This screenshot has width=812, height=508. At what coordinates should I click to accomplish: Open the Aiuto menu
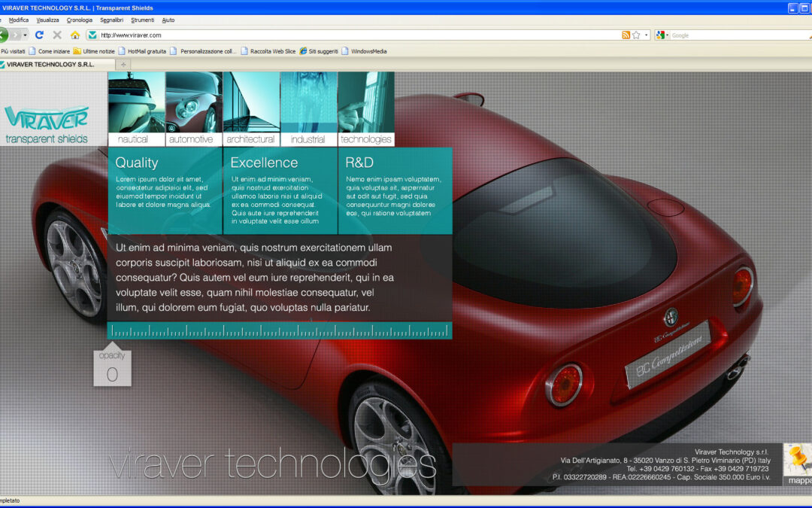(x=168, y=20)
